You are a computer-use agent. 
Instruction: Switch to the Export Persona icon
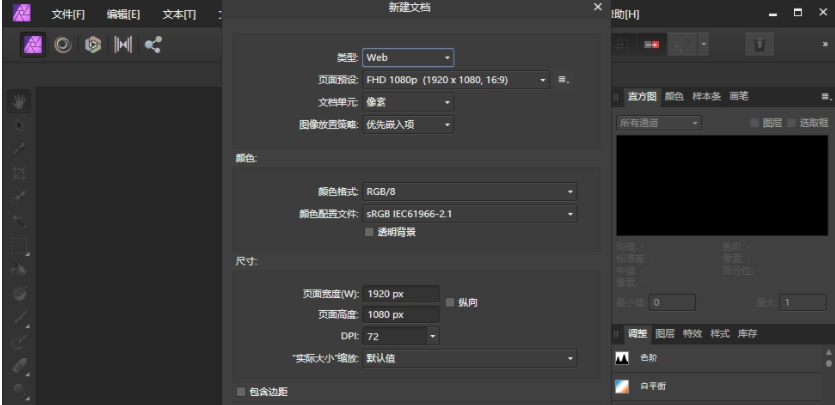(153, 45)
